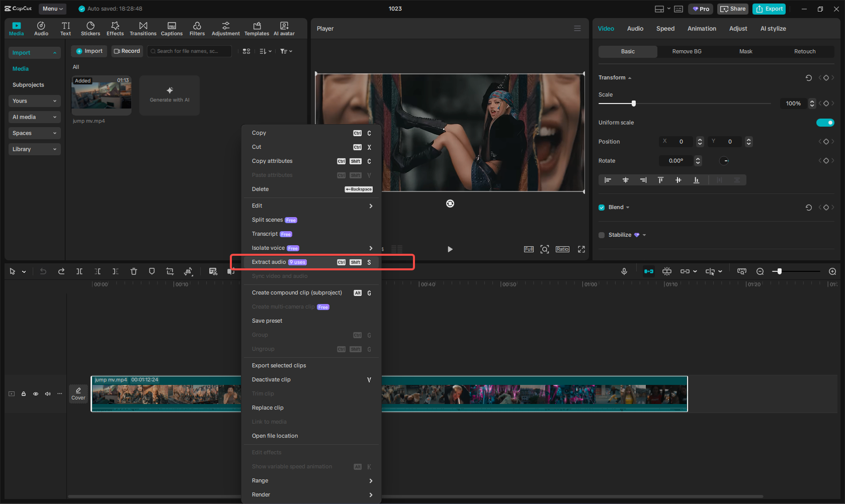Switch to the Remove BG tab
845x504 pixels.
pos(686,51)
